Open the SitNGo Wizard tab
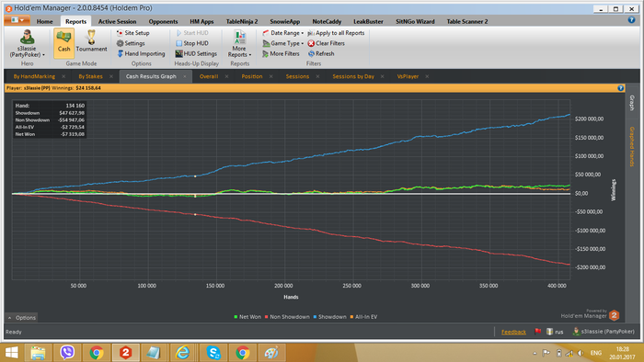Screen dimensions: 644x362 click(x=415, y=21)
